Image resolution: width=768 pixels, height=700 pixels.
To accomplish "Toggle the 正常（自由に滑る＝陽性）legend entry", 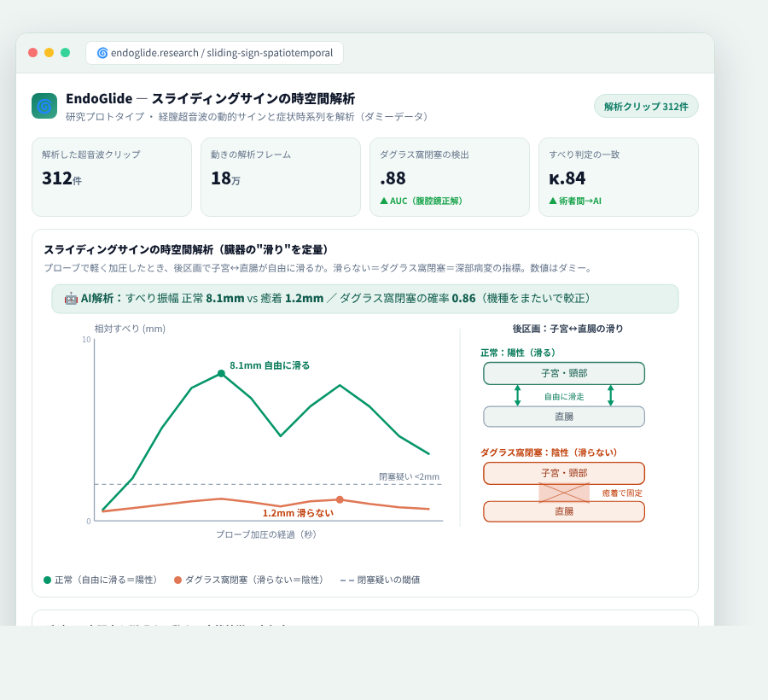I will (x=102, y=580).
